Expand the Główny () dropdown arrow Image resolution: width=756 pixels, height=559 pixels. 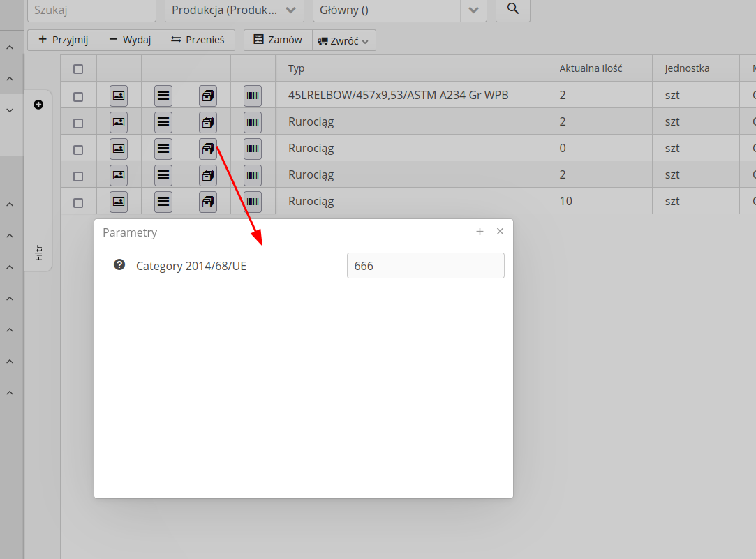tap(473, 10)
